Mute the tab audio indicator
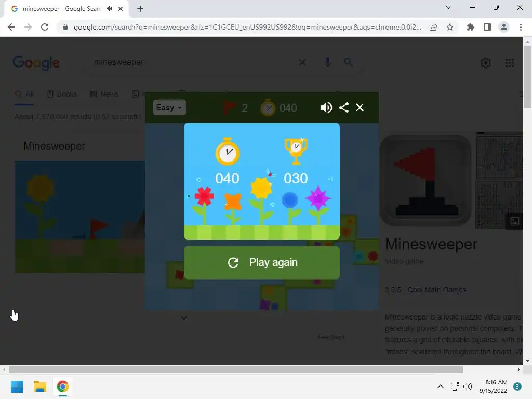Image resolution: width=532 pixels, height=399 pixels. (109, 9)
